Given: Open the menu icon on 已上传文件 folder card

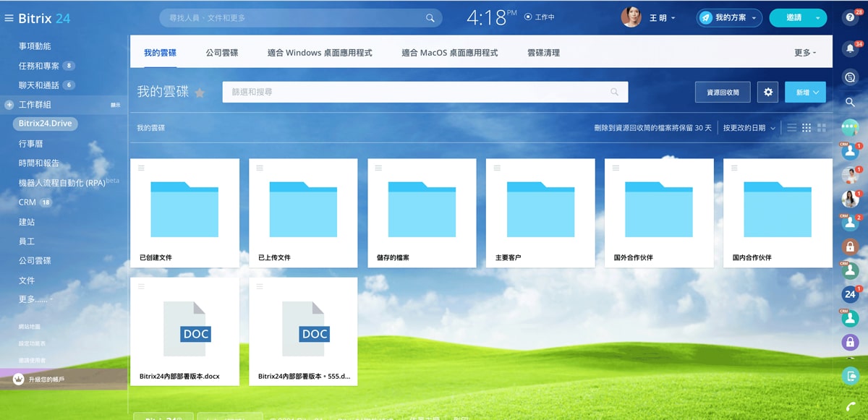Looking at the screenshot, I should (260, 168).
